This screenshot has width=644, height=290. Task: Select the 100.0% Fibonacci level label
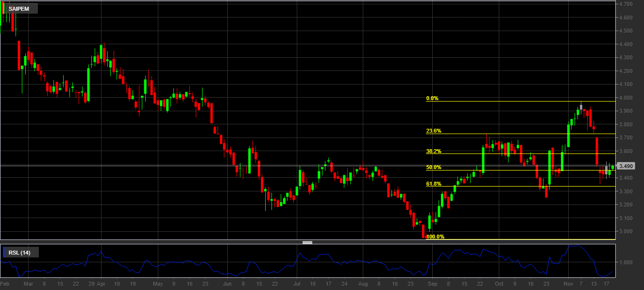[435, 237]
